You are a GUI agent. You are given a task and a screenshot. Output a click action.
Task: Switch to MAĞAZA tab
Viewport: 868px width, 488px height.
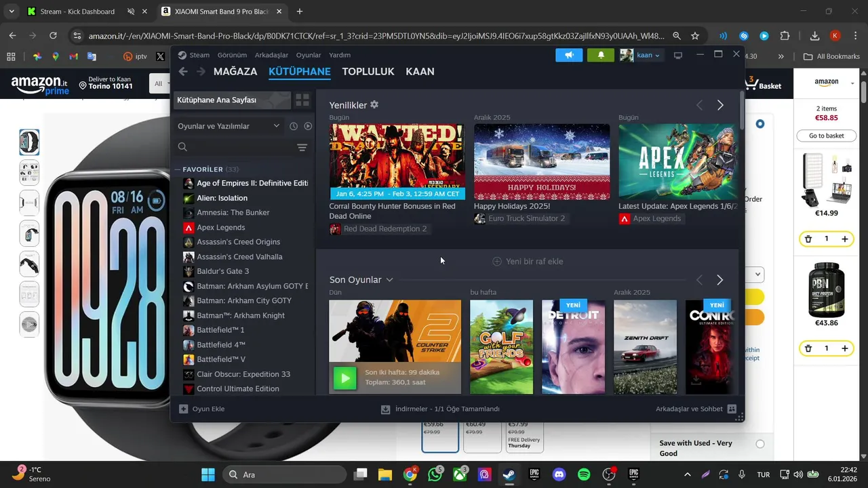coord(235,71)
